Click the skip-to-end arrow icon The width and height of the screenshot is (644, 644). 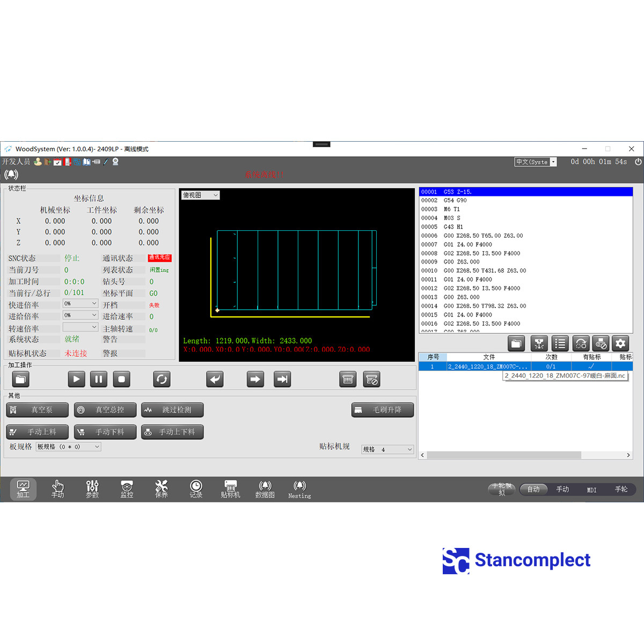(x=282, y=379)
